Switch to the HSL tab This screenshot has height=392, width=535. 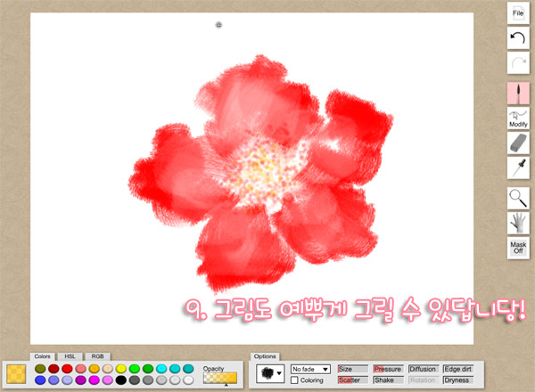(70, 356)
